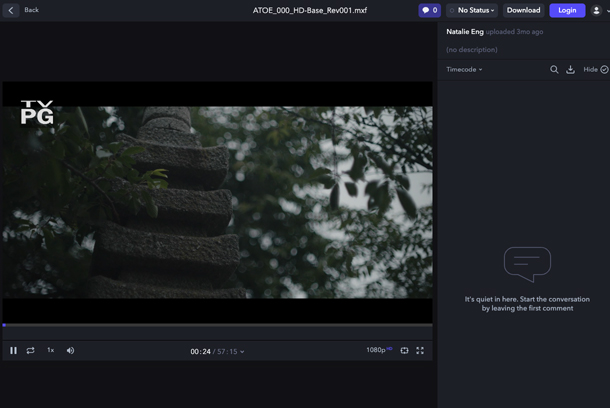The width and height of the screenshot is (610, 408).
Task: Enter fullscreen mode
Action: (420, 350)
